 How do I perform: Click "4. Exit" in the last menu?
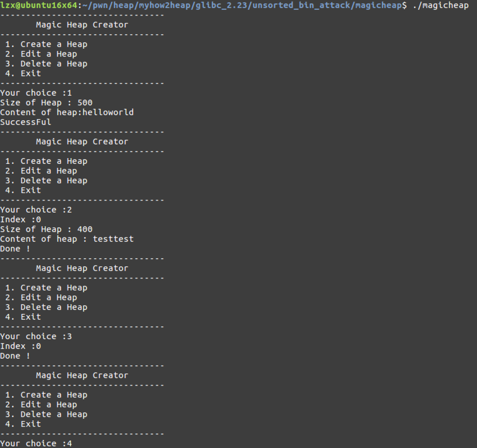(23, 424)
